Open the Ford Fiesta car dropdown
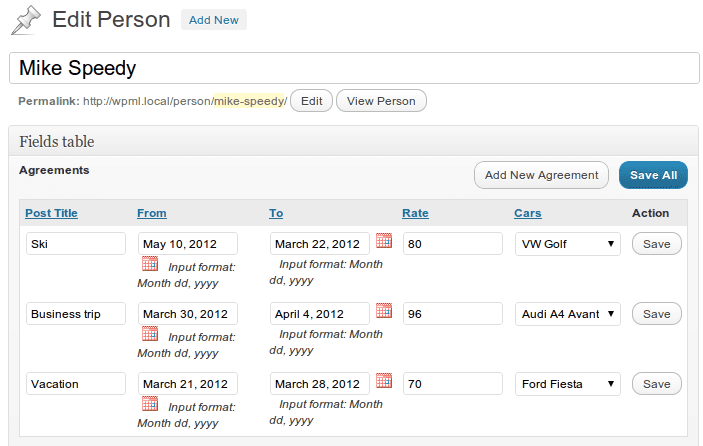 (x=568, y=384)
